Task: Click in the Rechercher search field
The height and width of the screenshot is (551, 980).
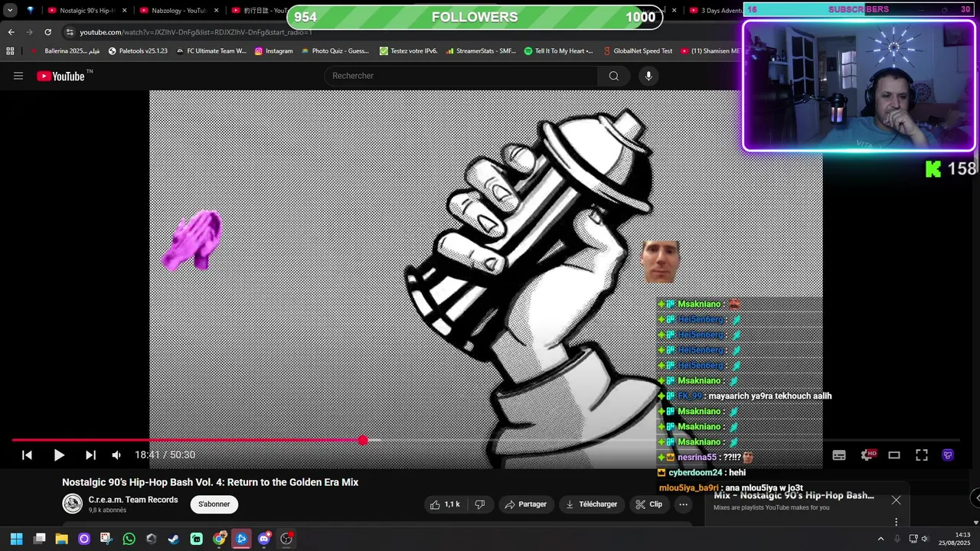Action: click(x=461, y=76)
